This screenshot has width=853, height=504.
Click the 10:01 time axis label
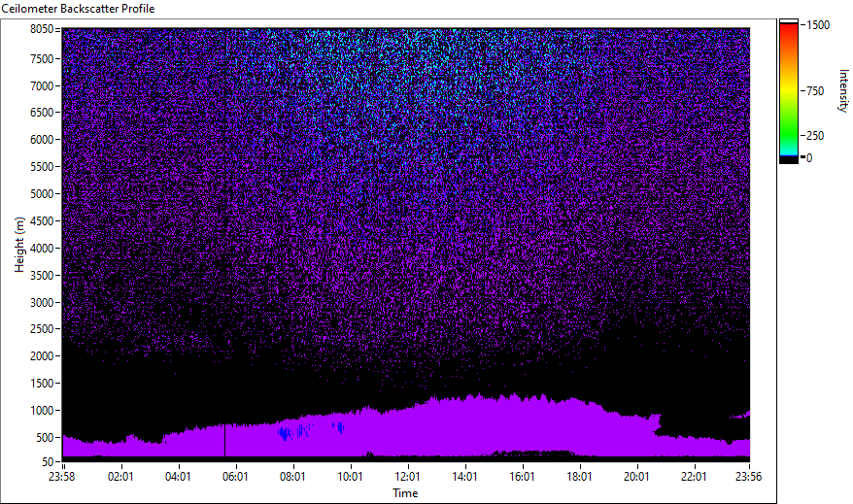pos(350,477)
